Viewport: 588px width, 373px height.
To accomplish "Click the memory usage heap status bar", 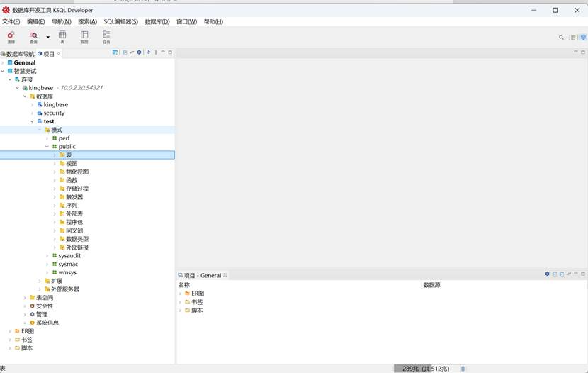I will 425,369.
